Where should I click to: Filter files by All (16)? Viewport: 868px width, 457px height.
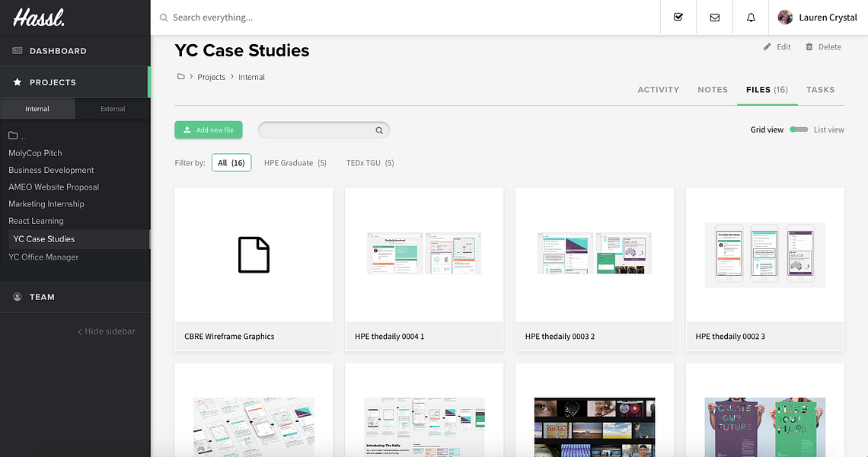(231, 163)
